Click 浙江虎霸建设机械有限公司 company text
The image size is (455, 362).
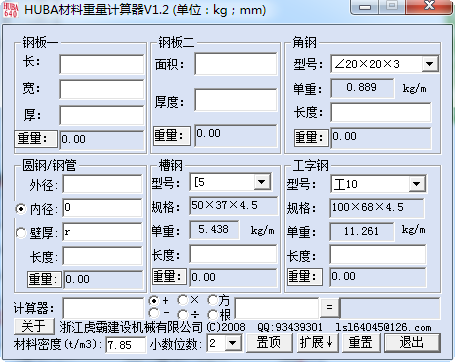[x=131, y=327]
